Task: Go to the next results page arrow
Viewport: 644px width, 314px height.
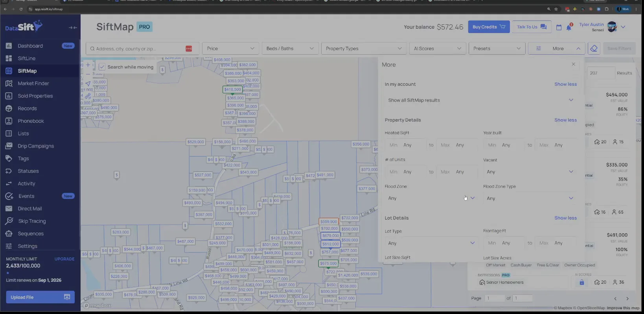Action: (x=627, y=299)
